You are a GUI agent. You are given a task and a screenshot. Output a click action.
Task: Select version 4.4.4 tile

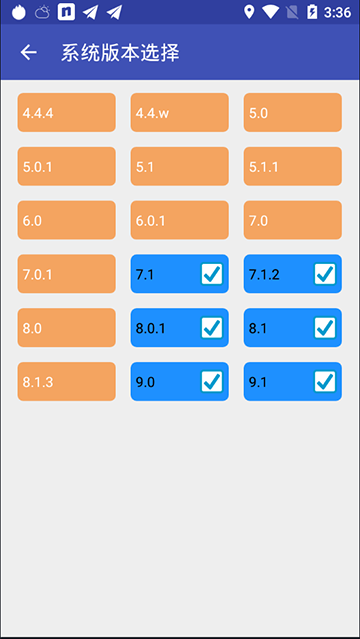66,112
